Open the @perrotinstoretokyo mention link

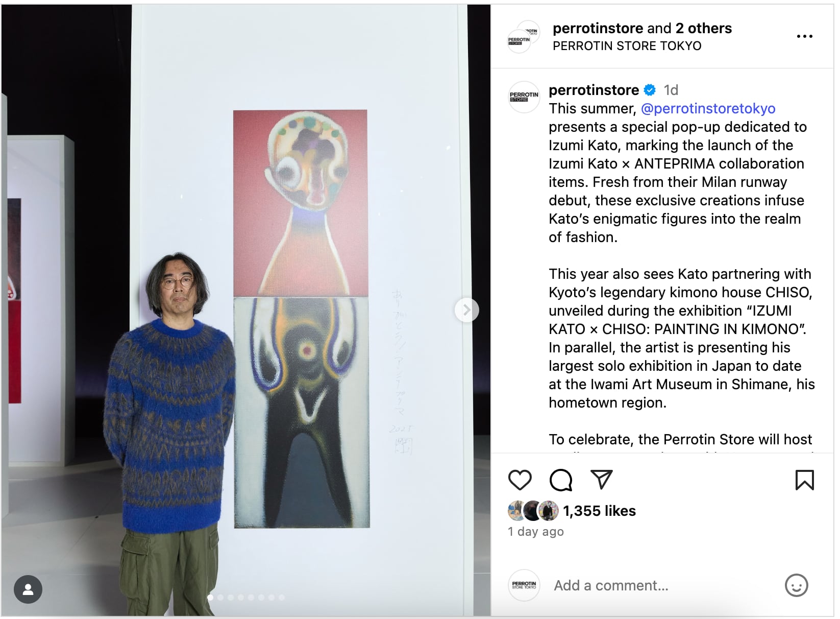[708, 108]
